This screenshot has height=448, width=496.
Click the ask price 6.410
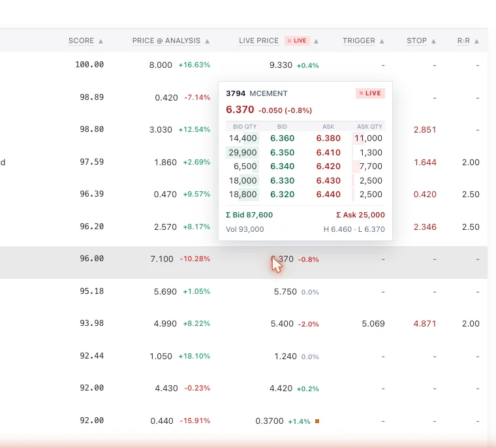pyautogui.click(x=328, y=153)
